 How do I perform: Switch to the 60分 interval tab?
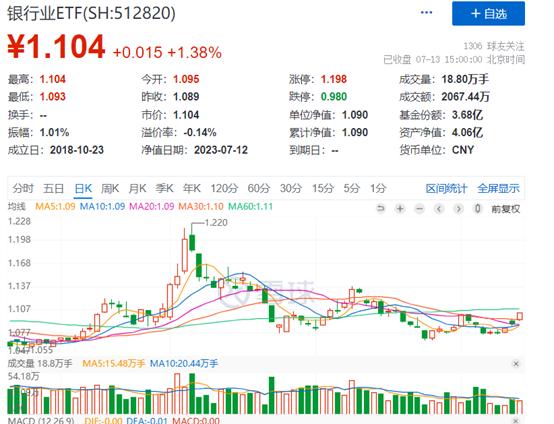coord(259,188)
